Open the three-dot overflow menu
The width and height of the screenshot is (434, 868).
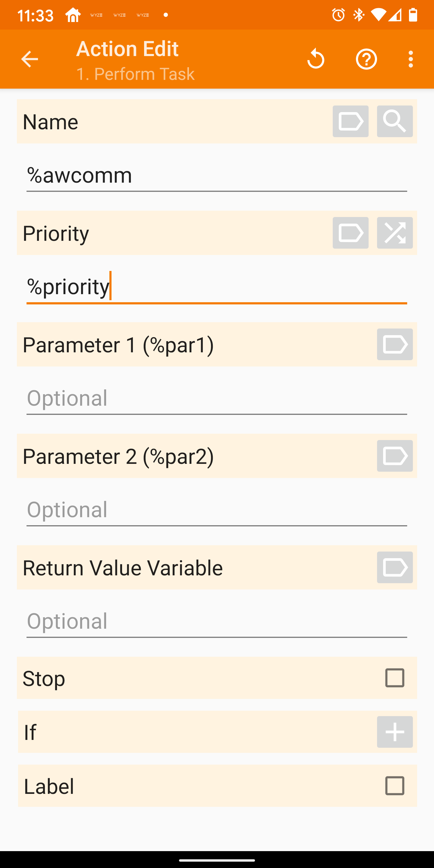pos(410,59)
